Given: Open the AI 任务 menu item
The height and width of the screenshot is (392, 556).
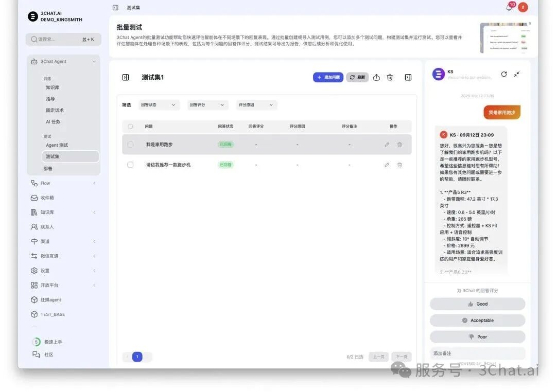Looking at the screenshot, I should [x=53, y=121].
